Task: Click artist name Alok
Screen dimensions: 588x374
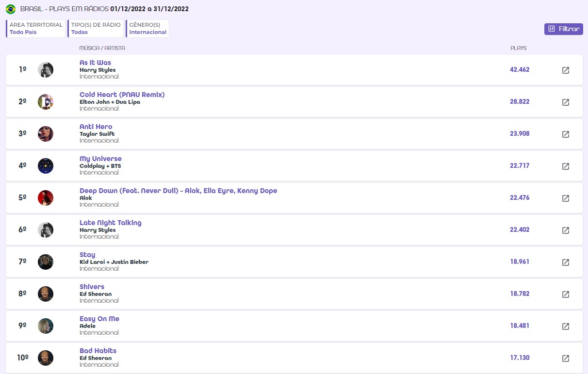Action: pos(86,198)
